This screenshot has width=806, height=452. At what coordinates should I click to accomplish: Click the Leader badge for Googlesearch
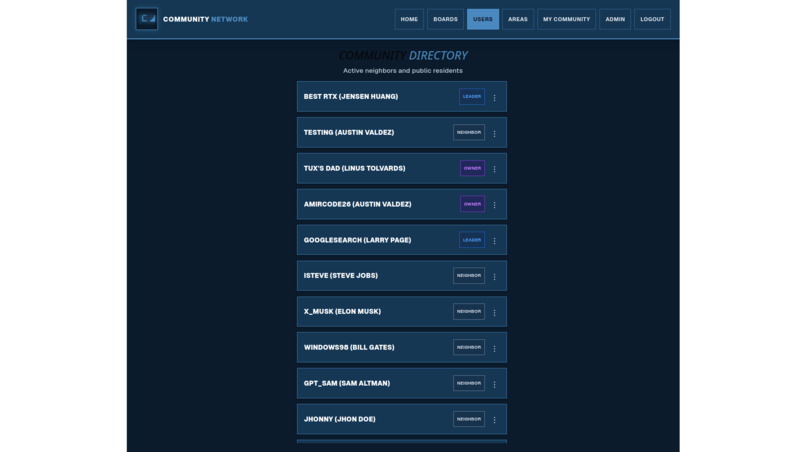[471, 240]
